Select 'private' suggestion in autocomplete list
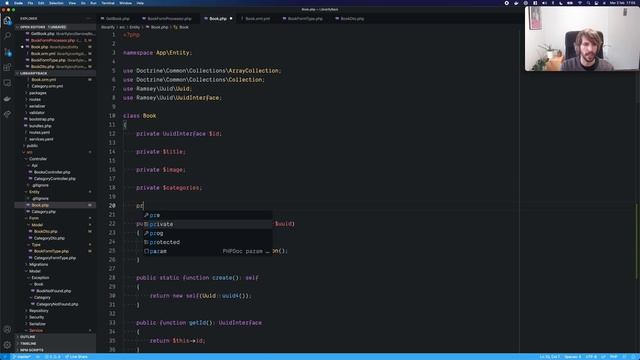This screenshot has width=640, height=360. [208, 224]
